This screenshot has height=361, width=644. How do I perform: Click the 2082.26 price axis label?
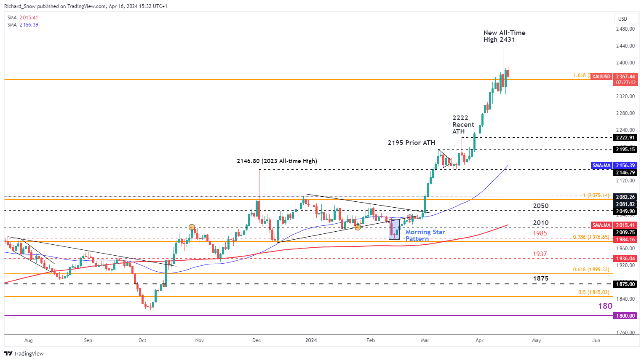click(625, 197)
